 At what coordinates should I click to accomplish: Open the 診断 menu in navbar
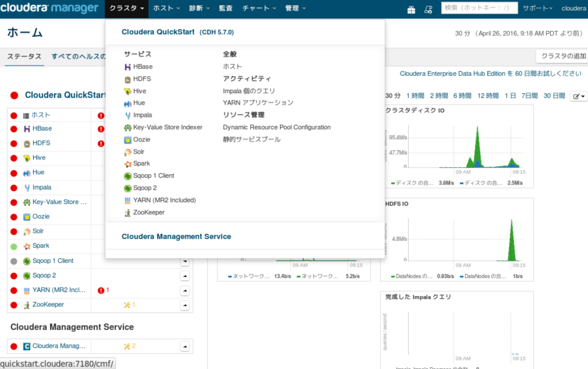click(199, 8)
